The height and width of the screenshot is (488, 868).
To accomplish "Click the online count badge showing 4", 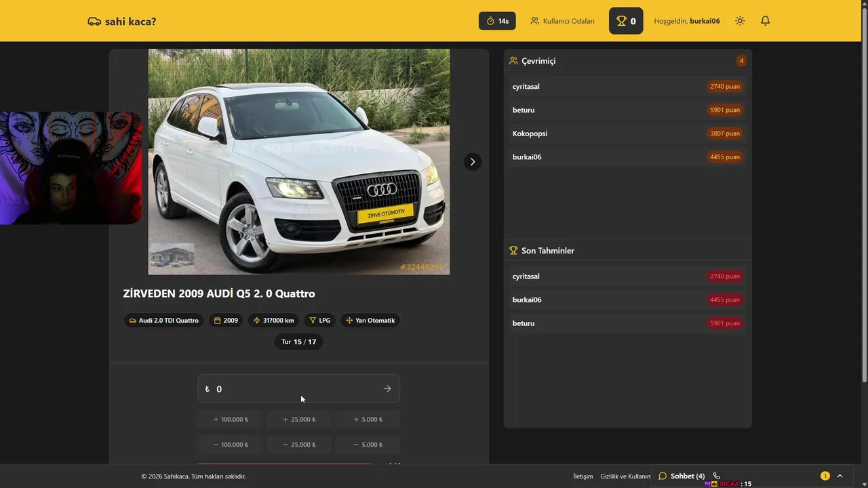I will tap(741, 61).
